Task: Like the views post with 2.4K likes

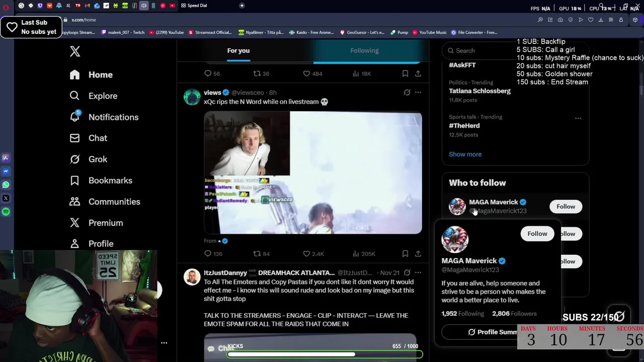Action: [306, 253]
